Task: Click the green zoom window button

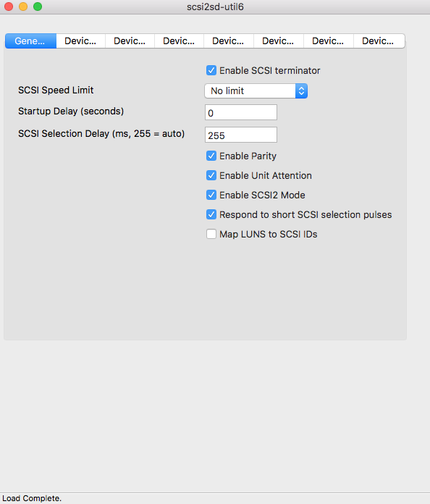Action: pos(38,7)
